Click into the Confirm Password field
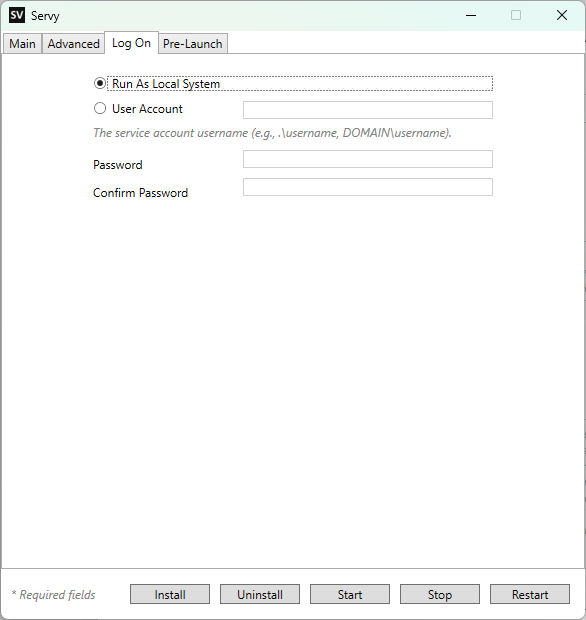This screenshot has height=620, width=586. pyautogui.click(x=368, y=187)
